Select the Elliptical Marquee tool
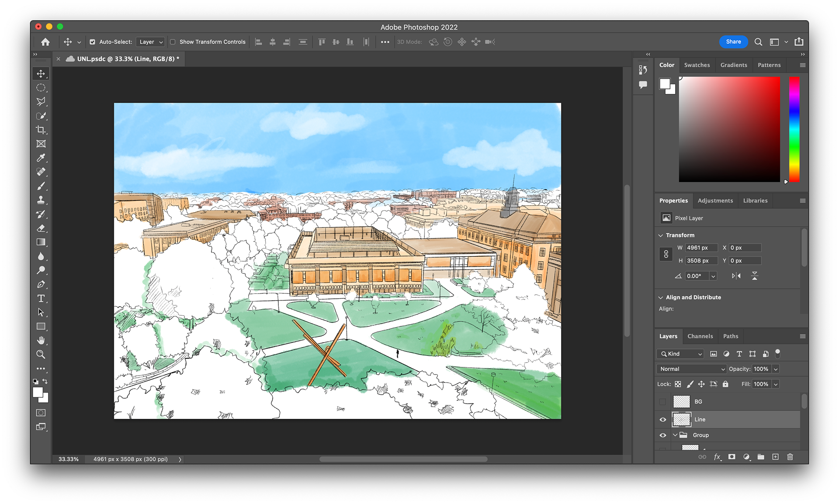Image resolution: width=839 pixels, height=504 pixels. coord(41,88)
